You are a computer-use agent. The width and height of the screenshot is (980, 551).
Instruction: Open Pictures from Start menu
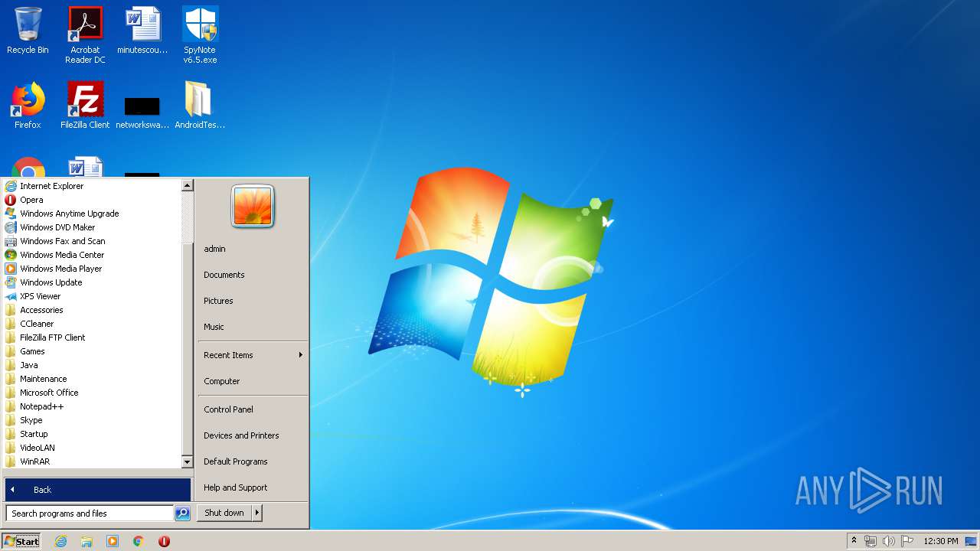[253, 301]
